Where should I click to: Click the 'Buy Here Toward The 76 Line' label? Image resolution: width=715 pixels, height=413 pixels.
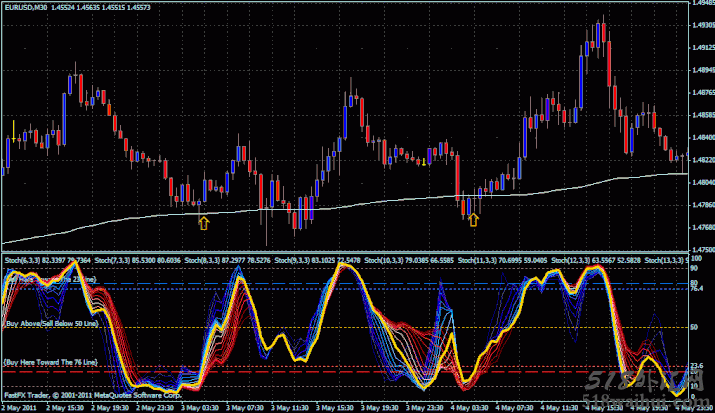pos(51,362)
